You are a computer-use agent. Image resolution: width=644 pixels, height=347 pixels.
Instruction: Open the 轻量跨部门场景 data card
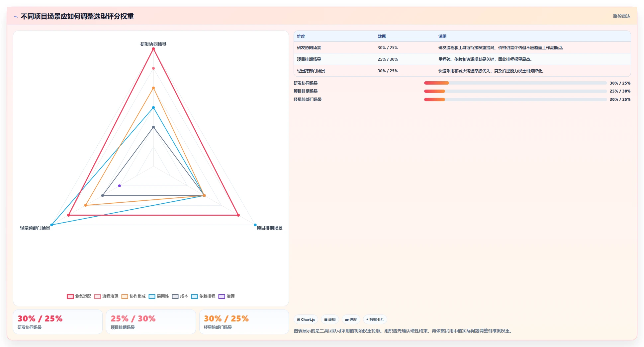[x=244, y=322]
